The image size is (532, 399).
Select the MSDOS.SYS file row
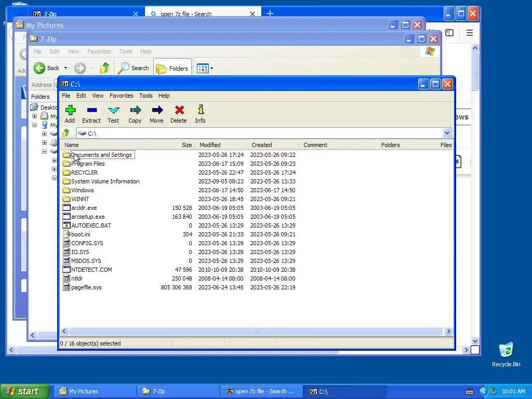pos(257,261)
